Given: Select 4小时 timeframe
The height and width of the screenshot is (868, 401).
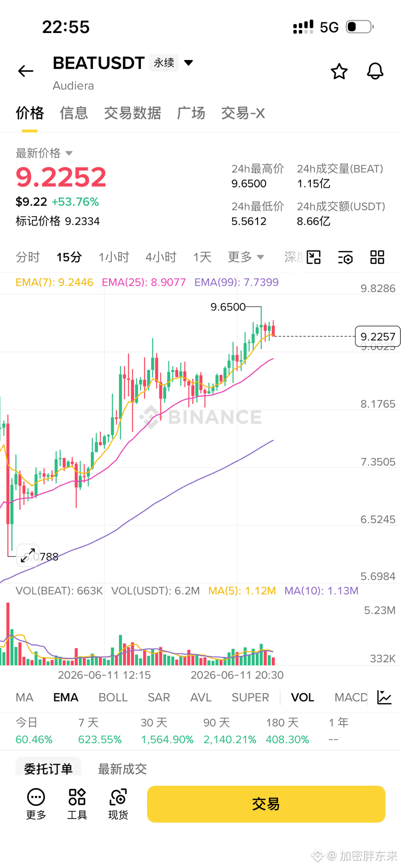Looking at the screenshot, I should 161,257.
